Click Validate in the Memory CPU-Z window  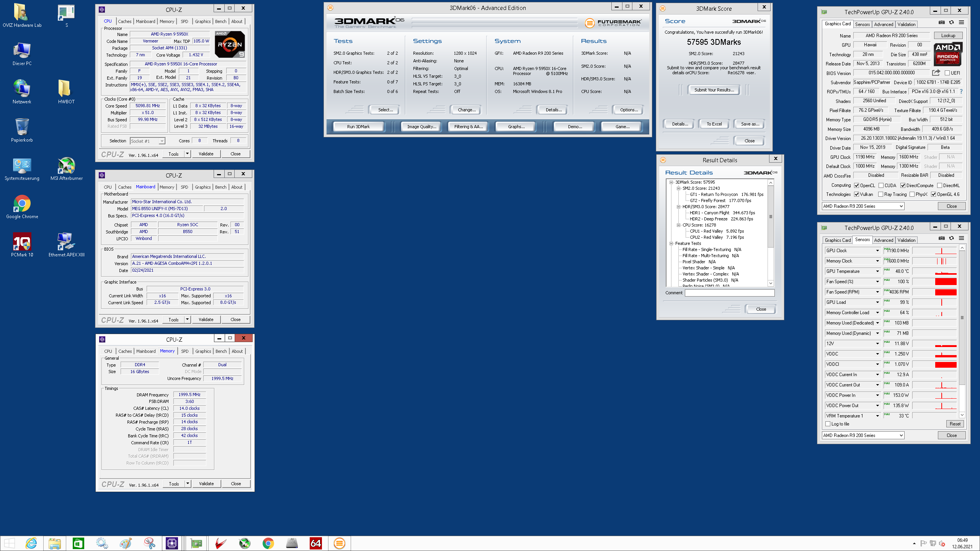tap(206, 484)
